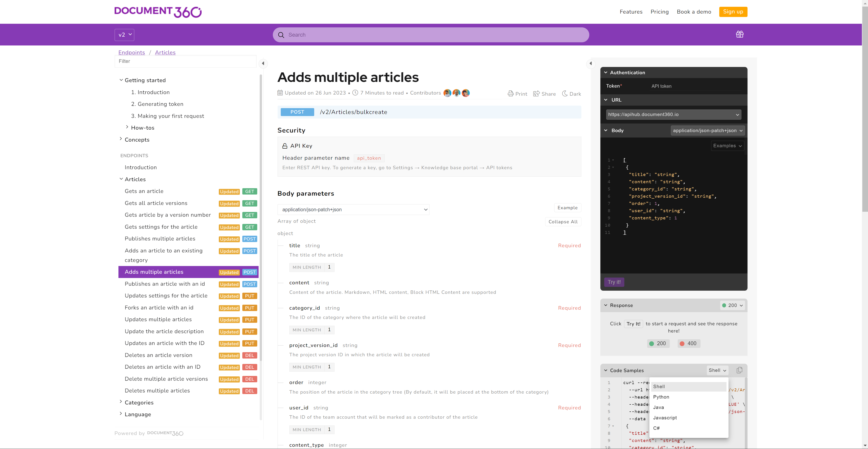Collapse the Response section
This screenshot has width=868, height=449.
click(606, 305)
